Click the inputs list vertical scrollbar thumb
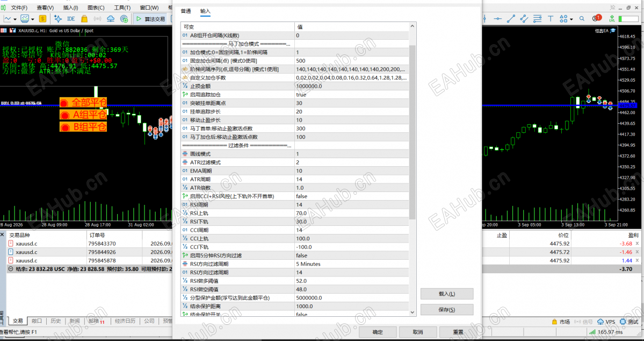The image size is (644, 341). coord(413,132)
